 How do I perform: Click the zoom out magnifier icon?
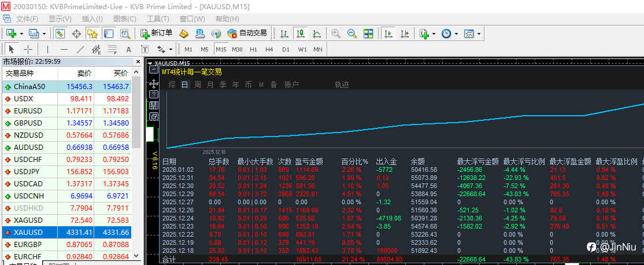[x=350, y=34]
